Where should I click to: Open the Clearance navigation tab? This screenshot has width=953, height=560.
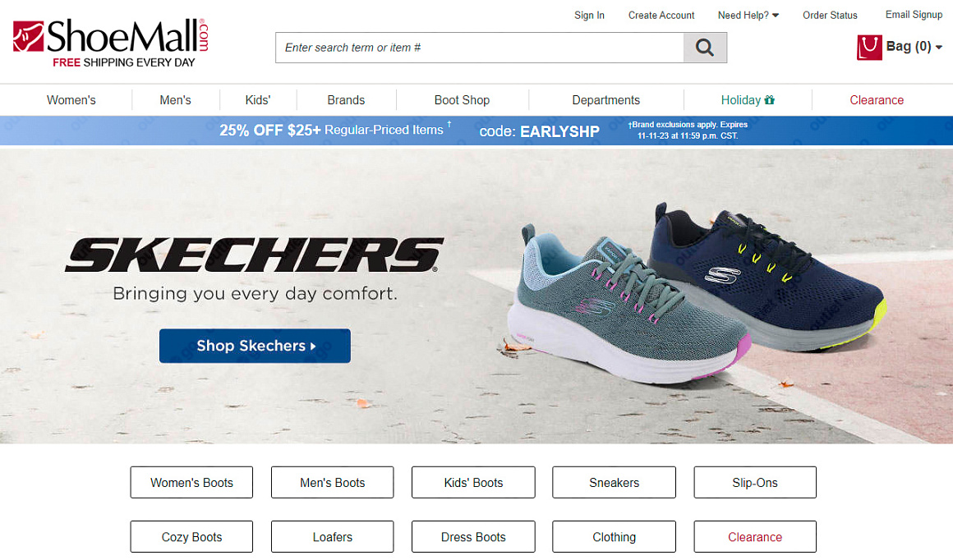(x=877, y=100)
